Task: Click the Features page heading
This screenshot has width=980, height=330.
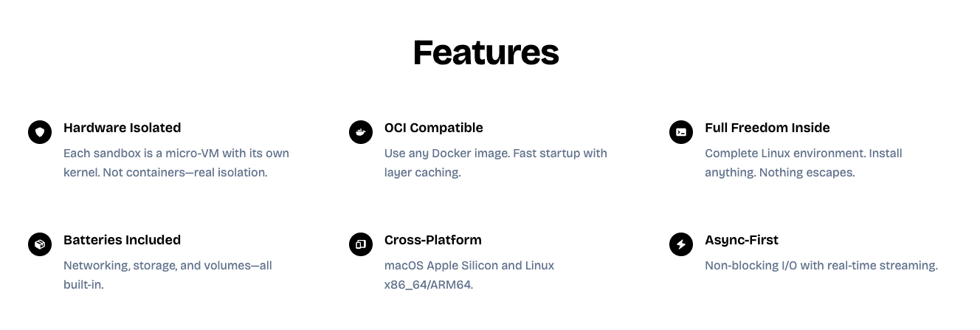Action: click(x=486, y=52)
